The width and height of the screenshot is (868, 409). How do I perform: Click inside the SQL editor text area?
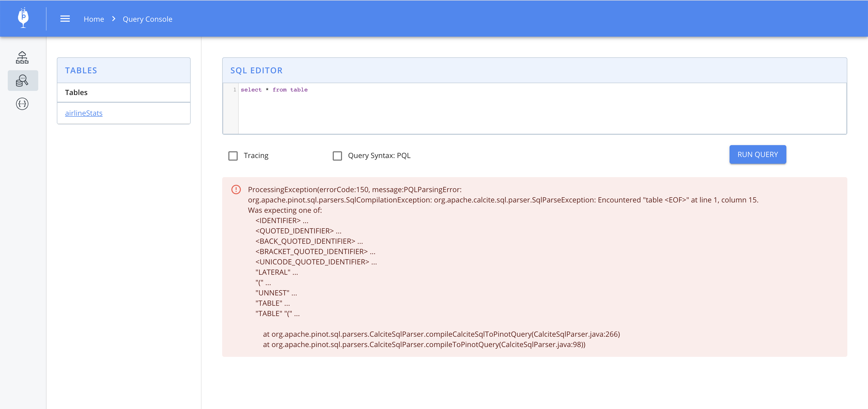point(542,108)
